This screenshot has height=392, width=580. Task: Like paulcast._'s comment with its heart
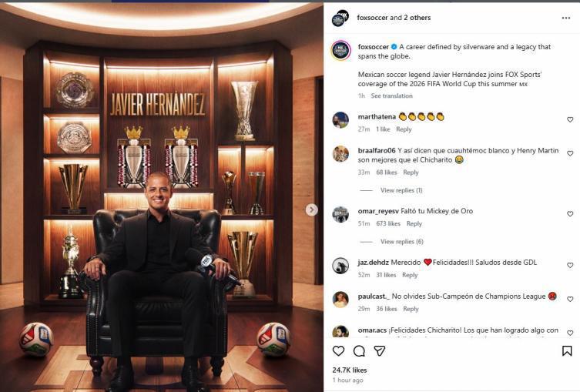[570, 299]
